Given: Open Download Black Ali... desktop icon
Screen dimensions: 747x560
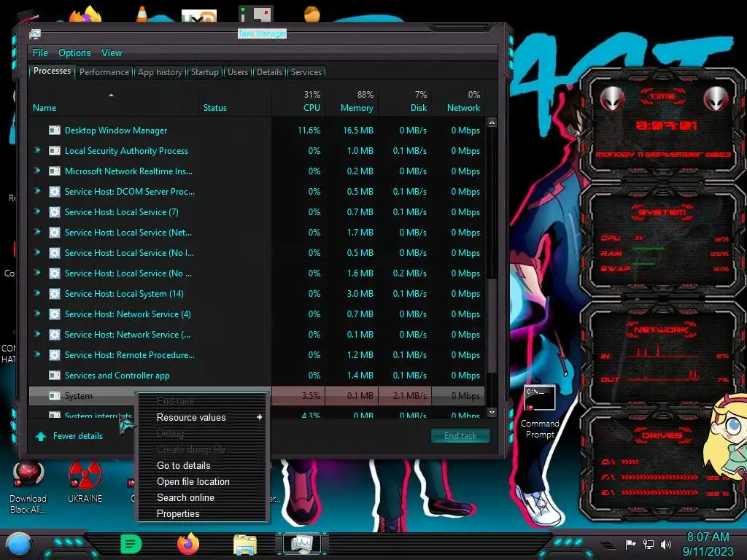Looking at the screenshot, I should 28,488.
